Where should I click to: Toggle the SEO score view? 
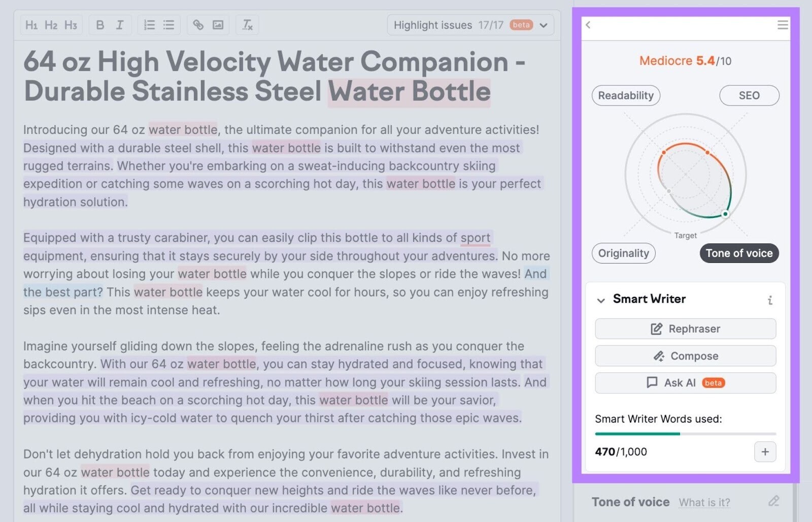coord(749,95)
